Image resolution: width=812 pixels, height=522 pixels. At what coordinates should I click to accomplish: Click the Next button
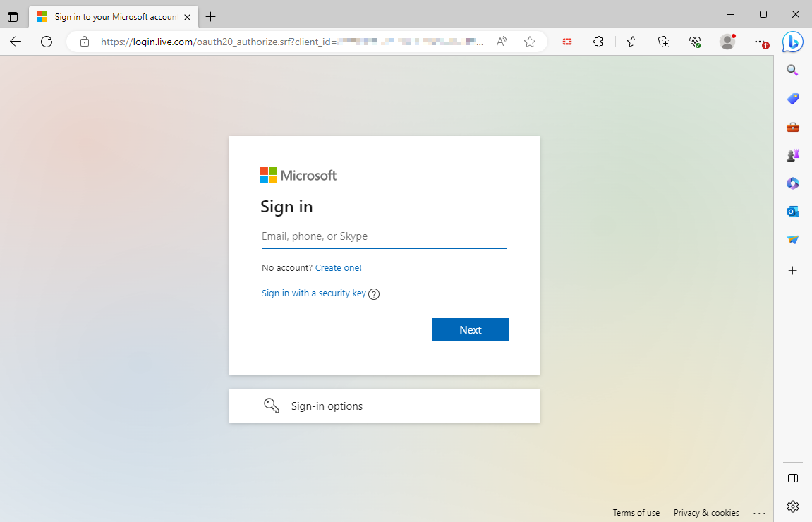(x=471, y=329)
